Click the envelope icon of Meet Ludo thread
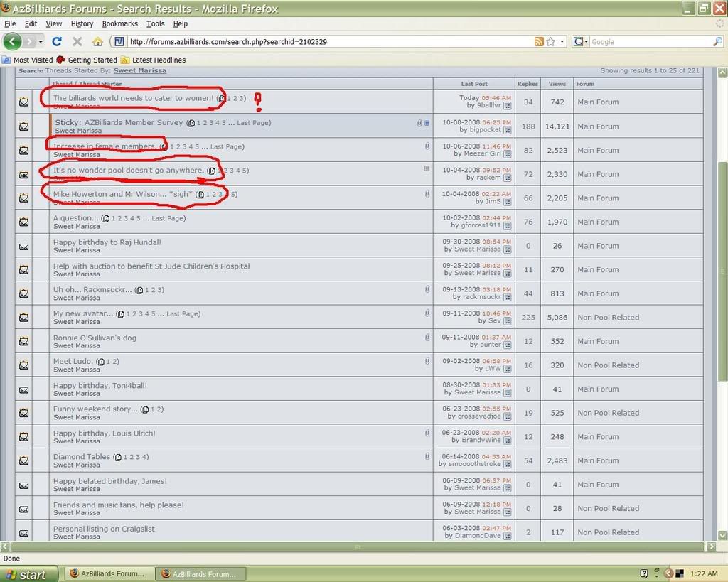Image resolution: width=728 pixels, height=582 pixels. tap(23, 365)
